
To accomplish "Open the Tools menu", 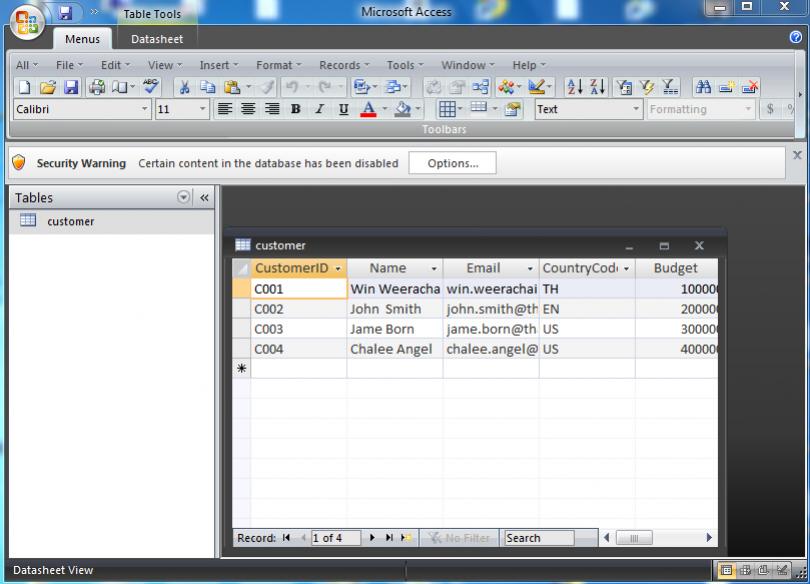I will tap(404, 65).
